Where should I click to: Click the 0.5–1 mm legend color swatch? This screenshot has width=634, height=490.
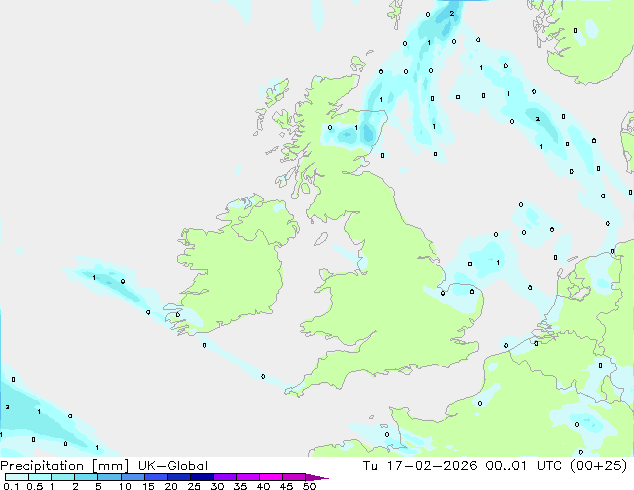[40, 477]
